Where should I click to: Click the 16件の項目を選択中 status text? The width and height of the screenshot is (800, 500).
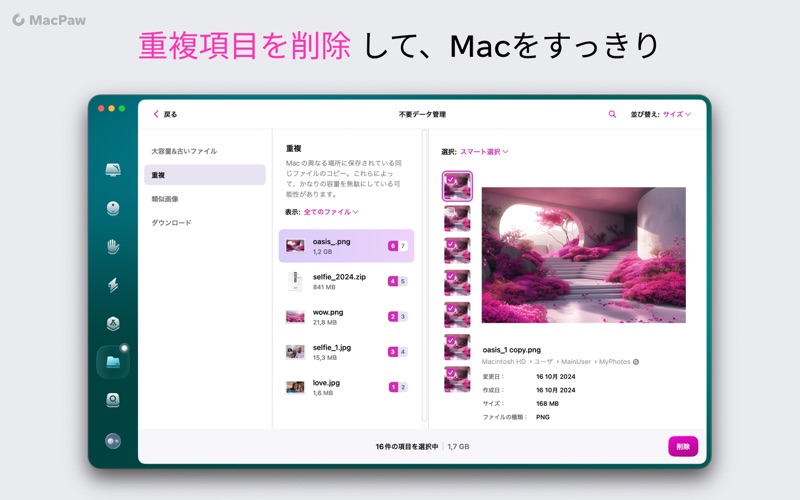pos(407,446)
